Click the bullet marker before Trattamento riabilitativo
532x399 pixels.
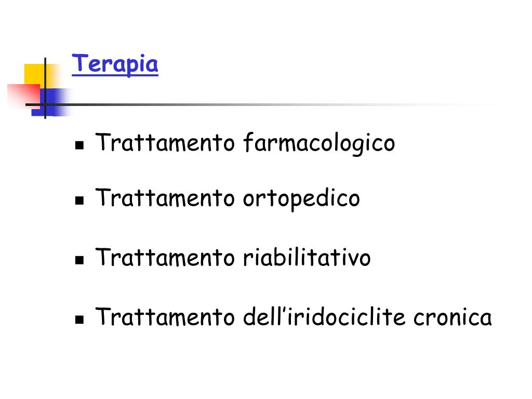pyautogui.click(x=79, y=260)
